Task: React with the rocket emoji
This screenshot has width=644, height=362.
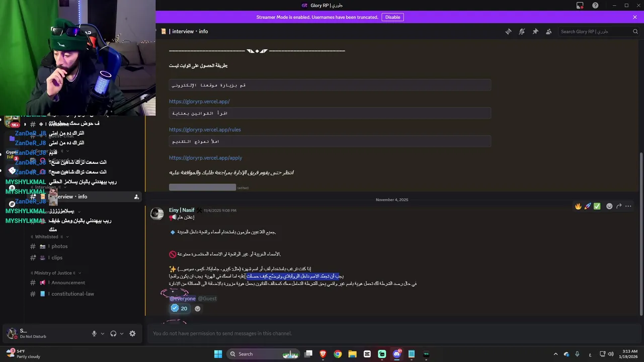Action: coord(588,206)
